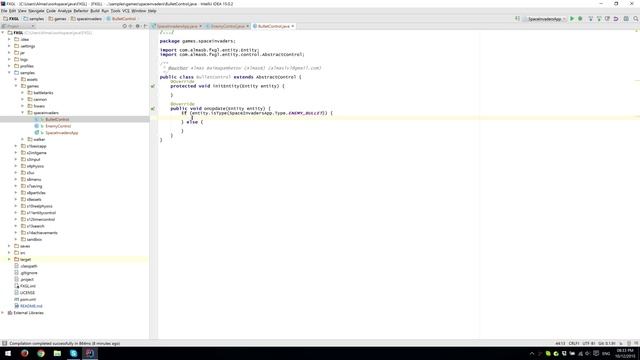Click CRLF line separator in status bar

574,344
